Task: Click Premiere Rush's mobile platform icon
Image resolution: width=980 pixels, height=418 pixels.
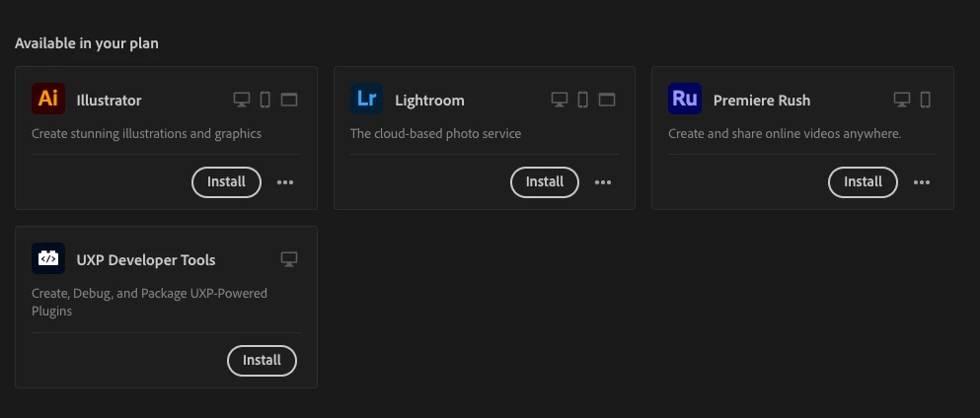Action: tap(926, 100)
